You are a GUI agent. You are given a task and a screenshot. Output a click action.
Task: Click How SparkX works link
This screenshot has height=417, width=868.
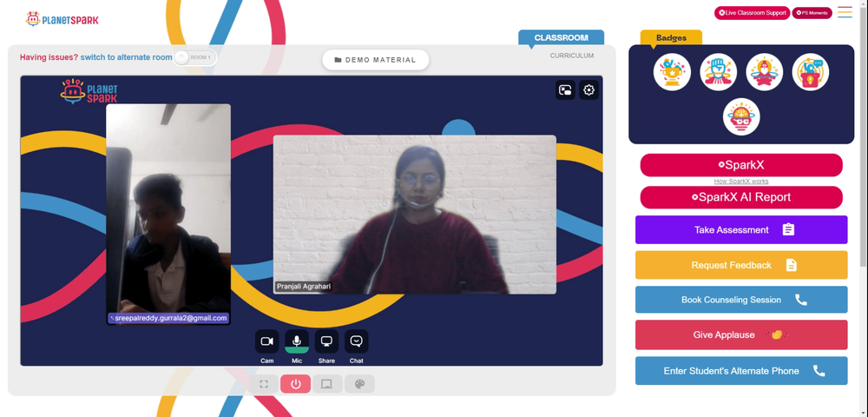[x=741, y=181]
